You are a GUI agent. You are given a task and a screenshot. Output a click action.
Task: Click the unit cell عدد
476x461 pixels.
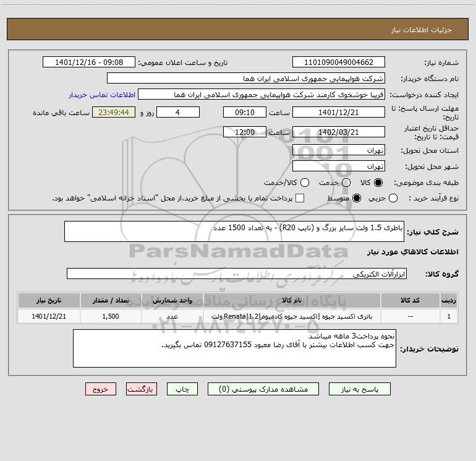pos(172,316)
